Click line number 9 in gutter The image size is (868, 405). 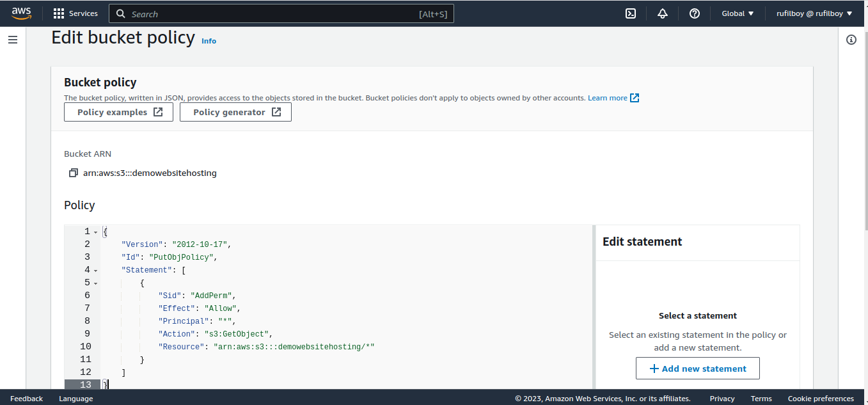point(86,334)
